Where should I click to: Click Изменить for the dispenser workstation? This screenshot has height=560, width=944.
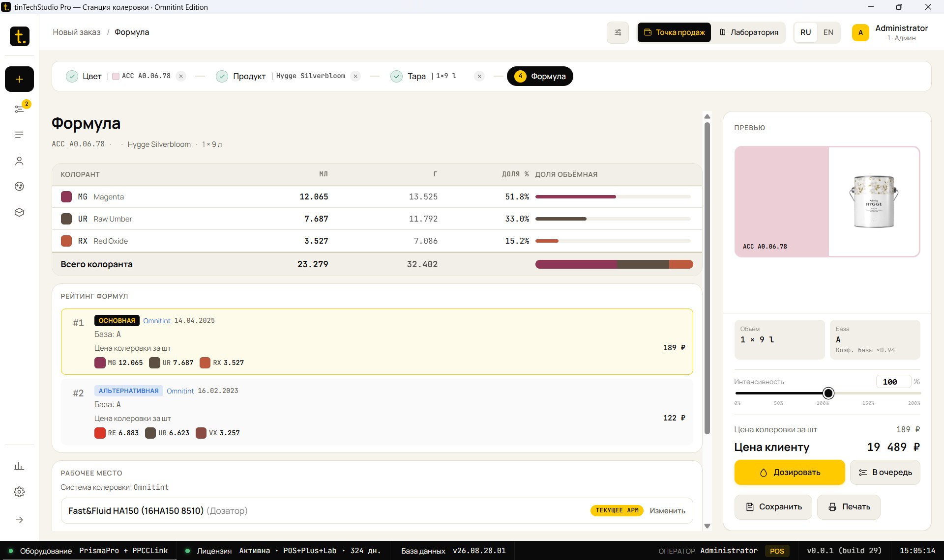click(667, 511)
